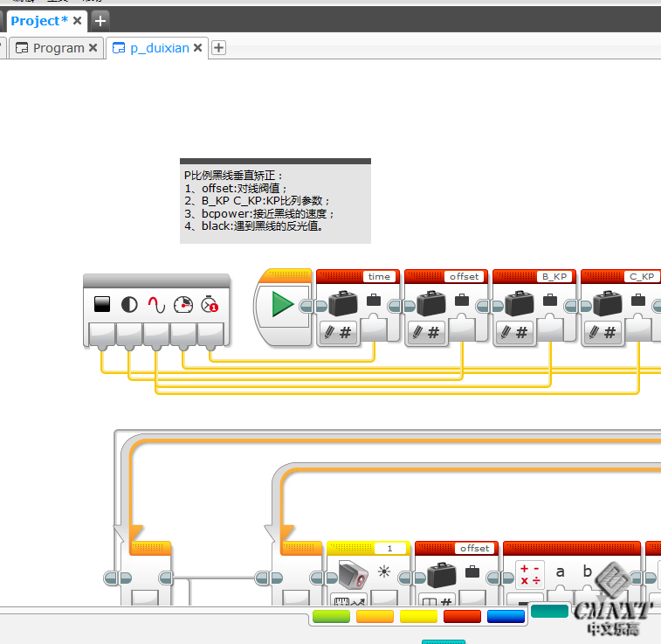The width and height of the screenshot is (661, 644).
Task: Click the speed gauge parameter icon
Action: (x=182, y=305)
